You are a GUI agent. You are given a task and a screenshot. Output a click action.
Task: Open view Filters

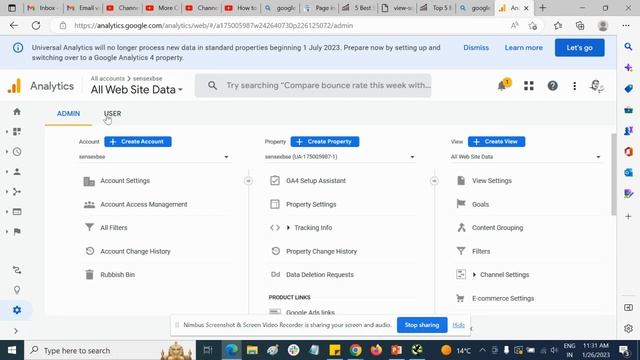coord(481,251)
